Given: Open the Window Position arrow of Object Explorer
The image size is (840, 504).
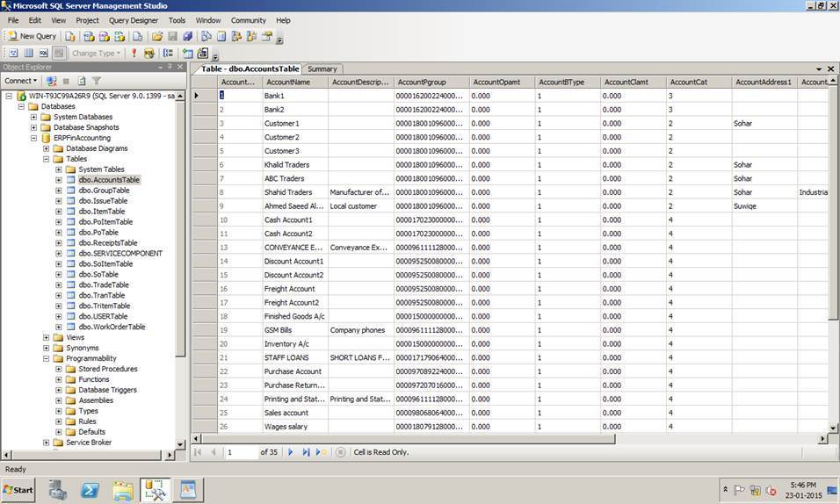Looking at the screenshot, I should pyautogui.click(x=160, y=67).
